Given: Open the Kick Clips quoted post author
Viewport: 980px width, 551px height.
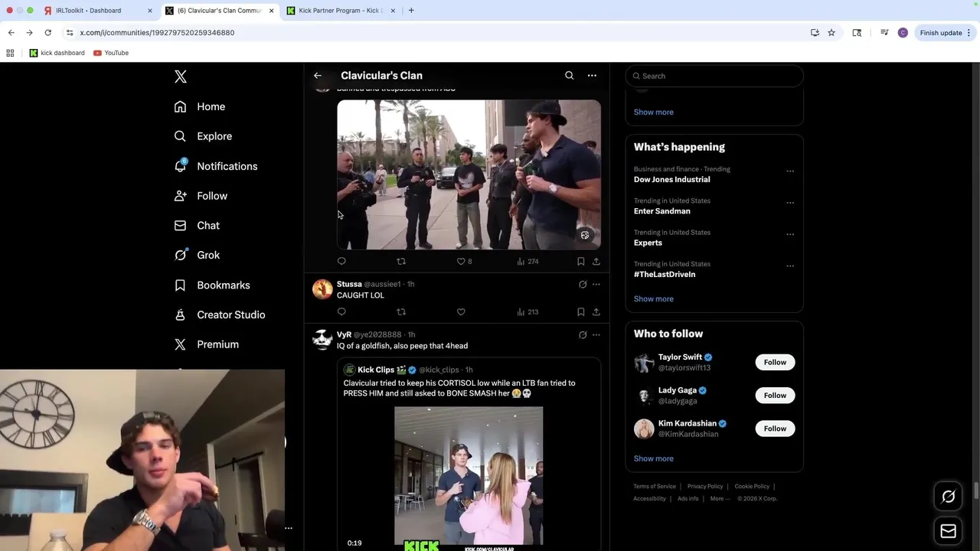Looking at the screenshot, I should pos(376,370).
